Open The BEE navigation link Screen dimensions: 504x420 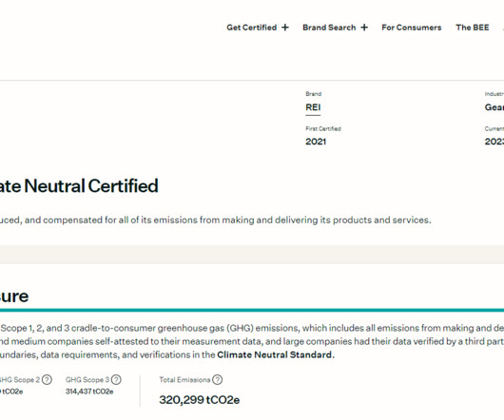[x=473, y=28]
